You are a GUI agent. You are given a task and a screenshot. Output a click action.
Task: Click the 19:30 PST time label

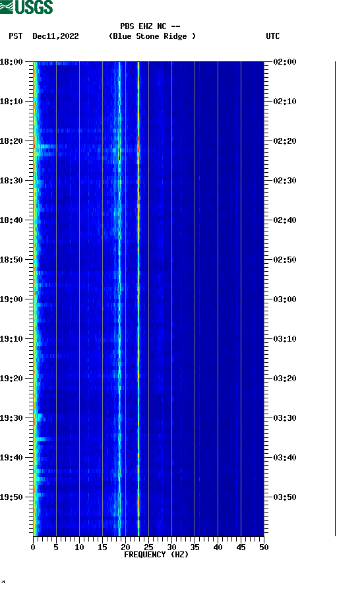click(11, 418)
